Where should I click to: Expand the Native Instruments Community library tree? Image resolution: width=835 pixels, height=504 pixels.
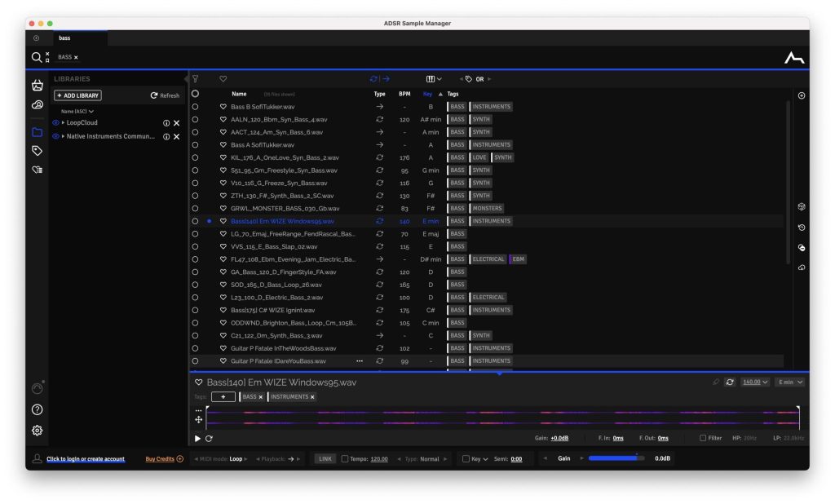click(63, 136)
